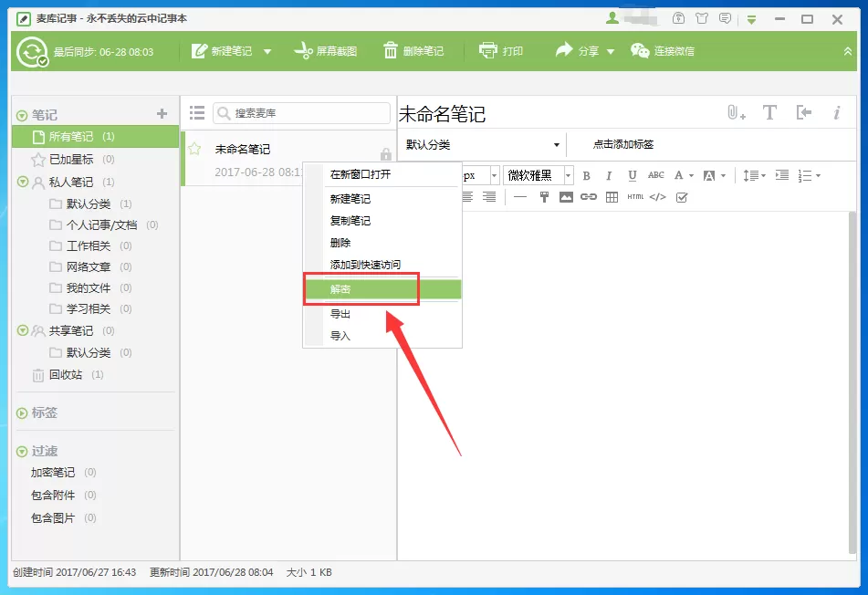Open the font color picker
This screenshot has width=868, height=595.
point(684,175)
